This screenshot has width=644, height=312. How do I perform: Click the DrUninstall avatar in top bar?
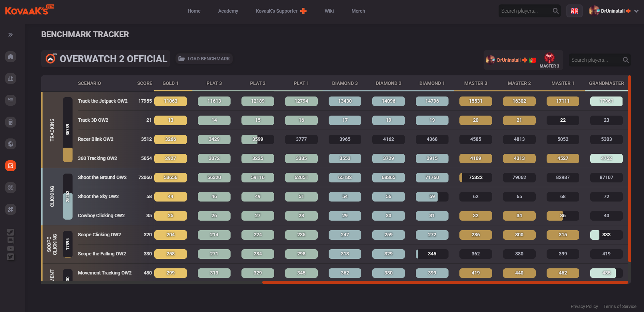[594, 11]
